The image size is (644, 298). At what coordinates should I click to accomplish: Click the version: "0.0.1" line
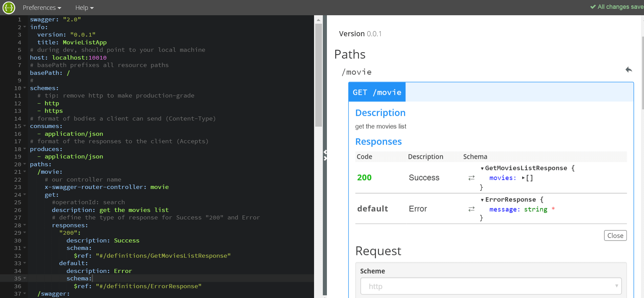coord(66,35)
